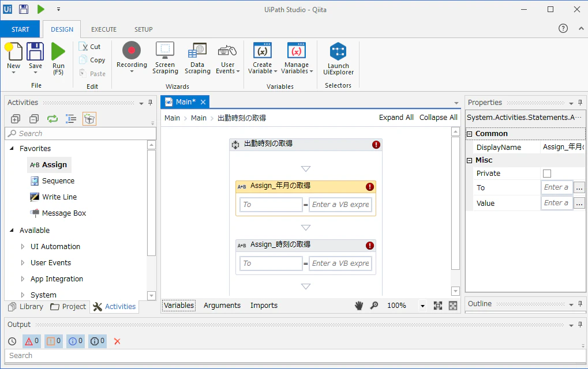Image resolution: width=588 pixels, height=369 pixels.
Task: Toggle warning messages filter in Output
Action: point(54,341)
